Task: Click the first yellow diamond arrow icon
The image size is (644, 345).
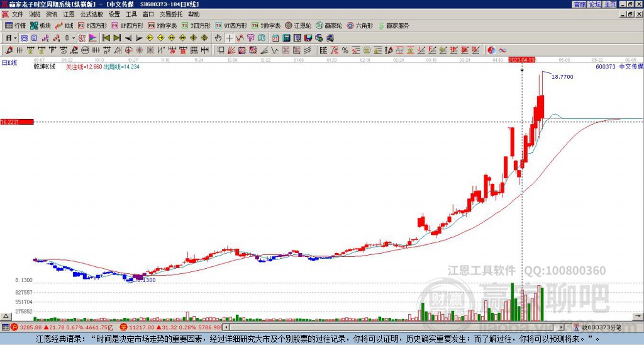Action: 150,38
